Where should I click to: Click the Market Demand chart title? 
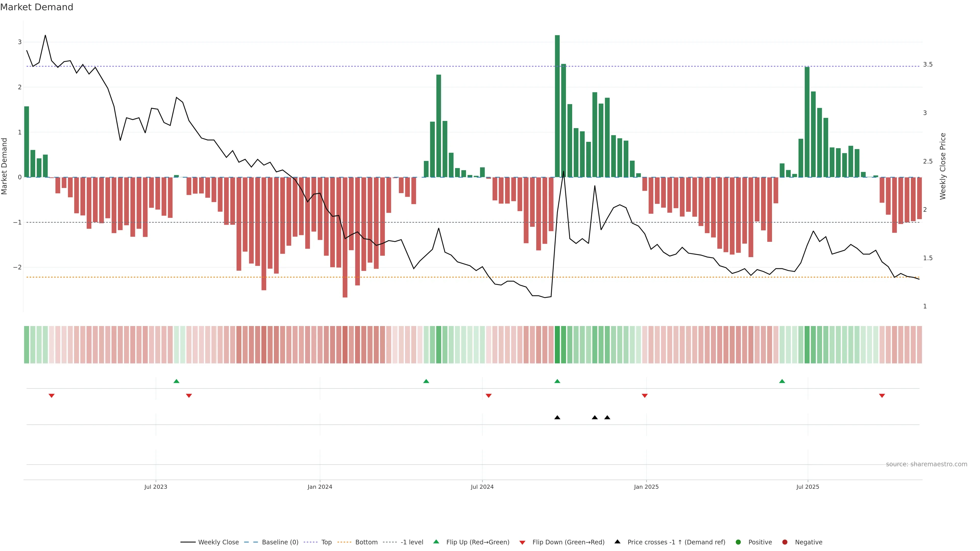(36, 7)
